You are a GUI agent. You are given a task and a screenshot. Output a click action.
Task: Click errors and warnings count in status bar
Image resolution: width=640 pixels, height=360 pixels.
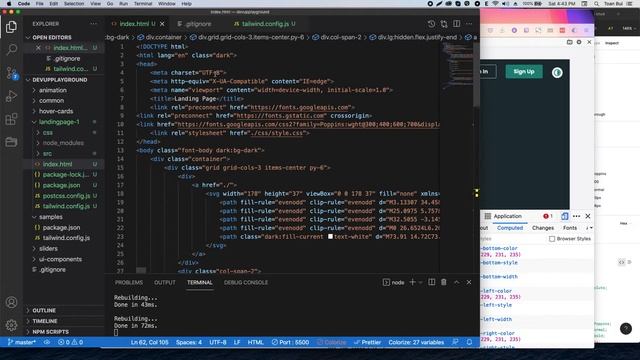(70, 342)
